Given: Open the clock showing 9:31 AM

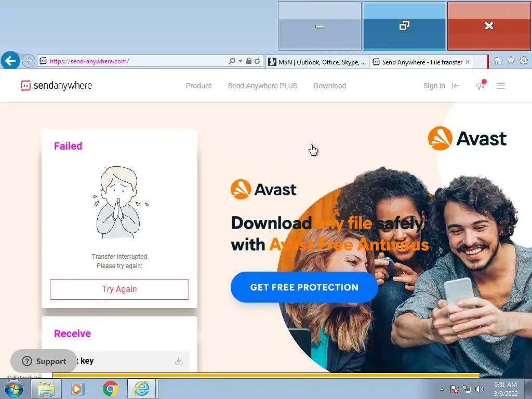Looking at the screenshot, I should 506,389.
